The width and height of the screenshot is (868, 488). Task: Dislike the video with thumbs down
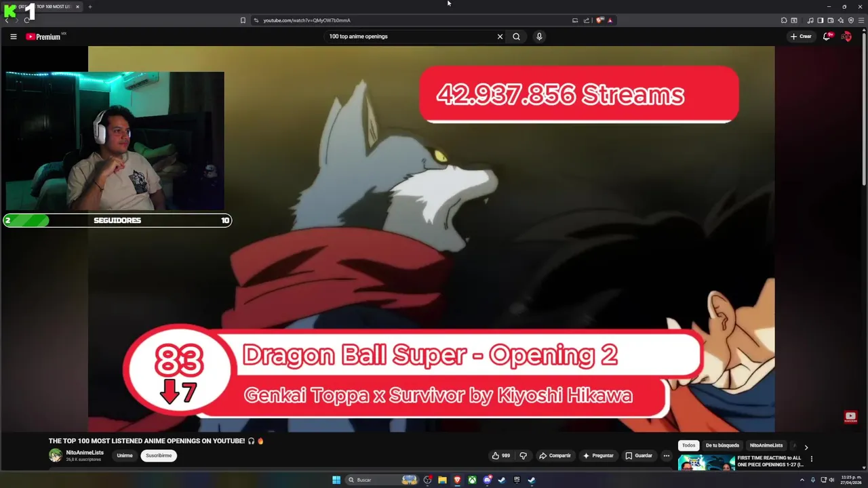(x=523, y=455)
